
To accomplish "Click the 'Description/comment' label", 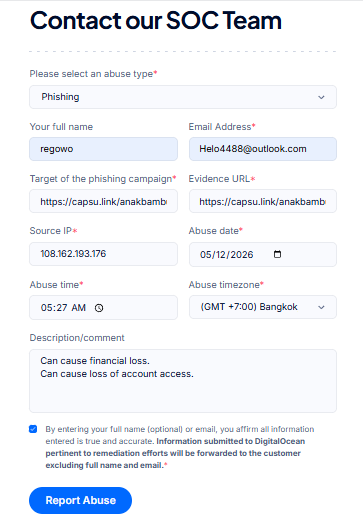I will coord(77,337).
